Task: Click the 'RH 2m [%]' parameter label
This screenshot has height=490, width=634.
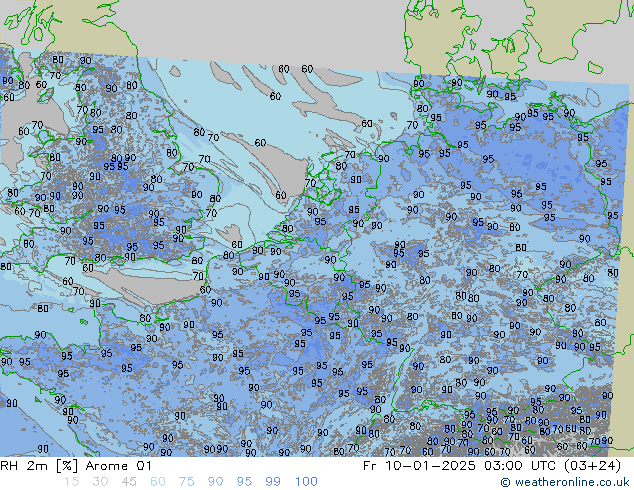Action: (39, 466)
